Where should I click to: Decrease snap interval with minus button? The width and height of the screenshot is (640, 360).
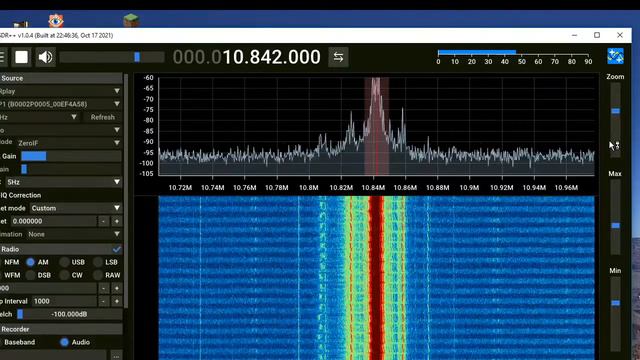tap(104, 301)
